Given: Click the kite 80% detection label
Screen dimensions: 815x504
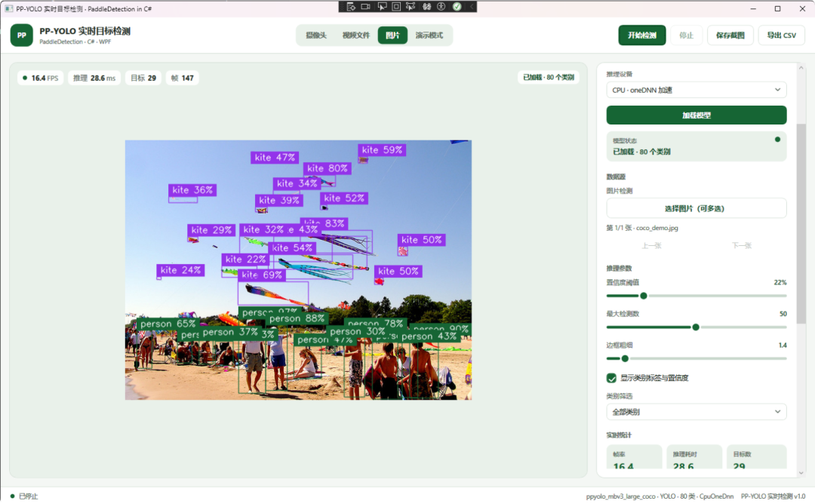Looking at the screenshot, I should coord(327,168).
